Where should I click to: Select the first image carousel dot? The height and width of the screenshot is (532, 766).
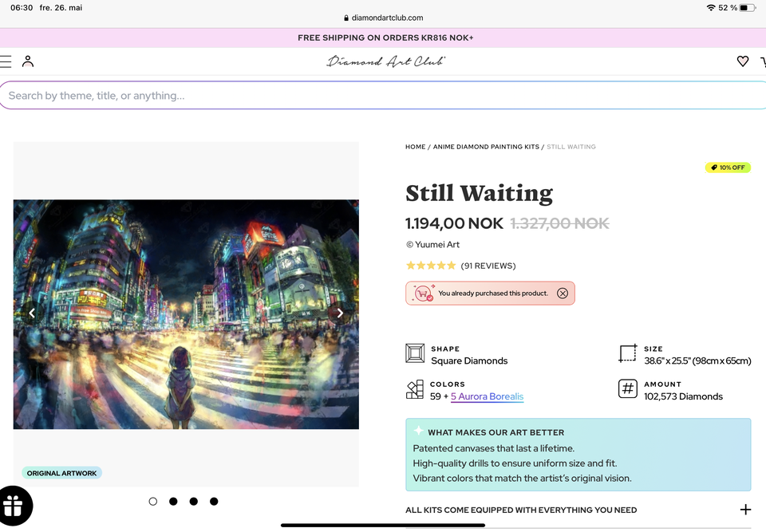pyautogui.click(x=153, y=502)
